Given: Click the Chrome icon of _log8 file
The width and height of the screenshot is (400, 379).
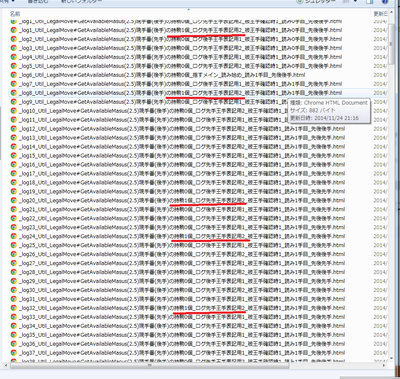Looking at the screenshot, I should click(14, 93).
